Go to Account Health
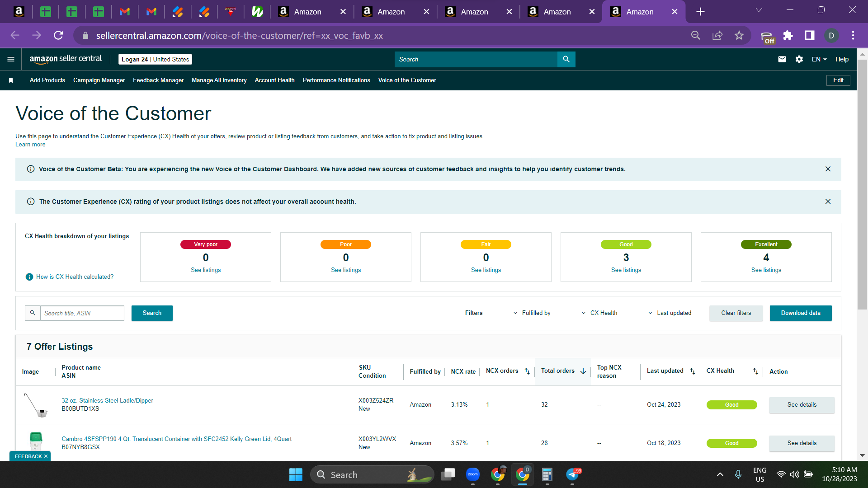The image size is (868, 488). click(x=275, y=80)
